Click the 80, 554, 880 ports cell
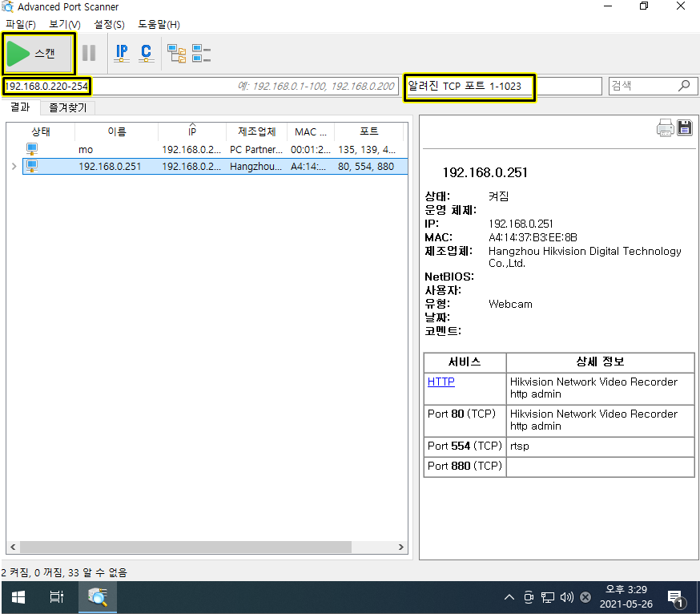The width and height of the screenshot is (700, 614). 366,167
